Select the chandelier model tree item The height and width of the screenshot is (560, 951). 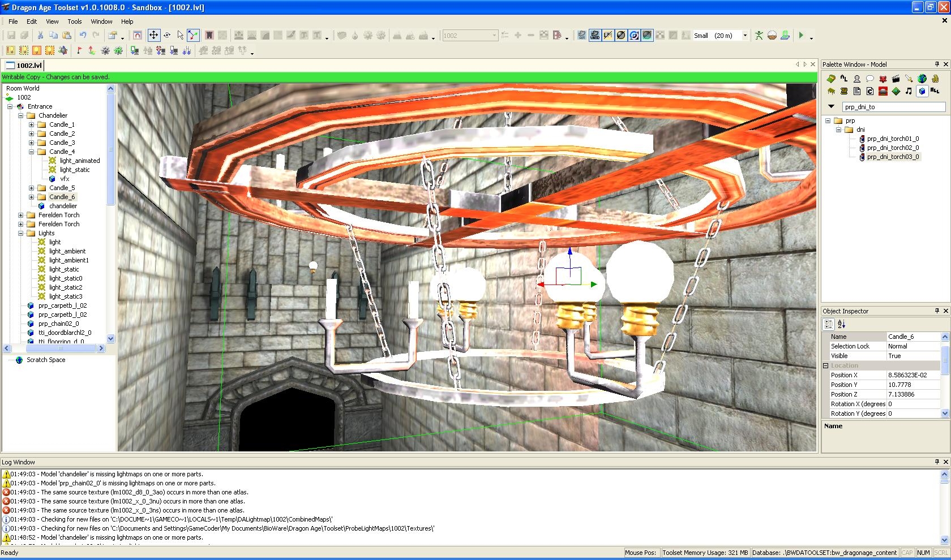63,206
